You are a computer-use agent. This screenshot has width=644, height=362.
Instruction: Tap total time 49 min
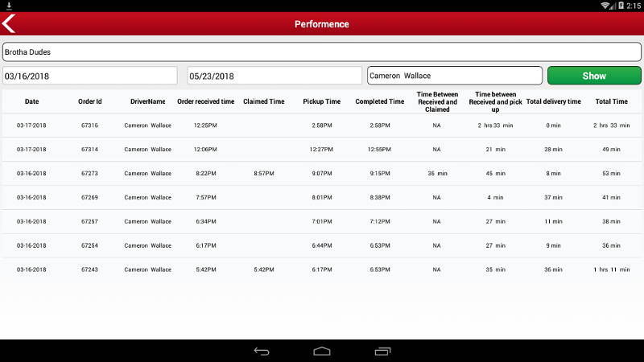click(612, 150)
